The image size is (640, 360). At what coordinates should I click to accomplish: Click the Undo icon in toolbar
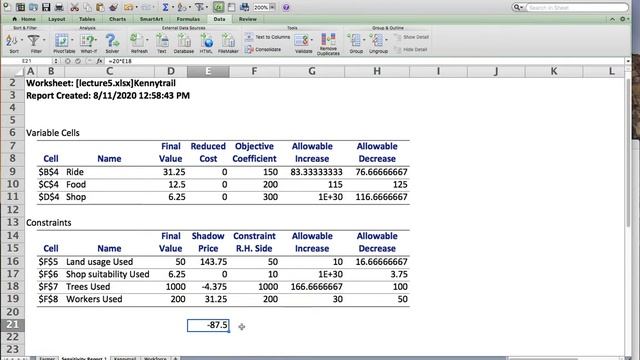[128, 7]
